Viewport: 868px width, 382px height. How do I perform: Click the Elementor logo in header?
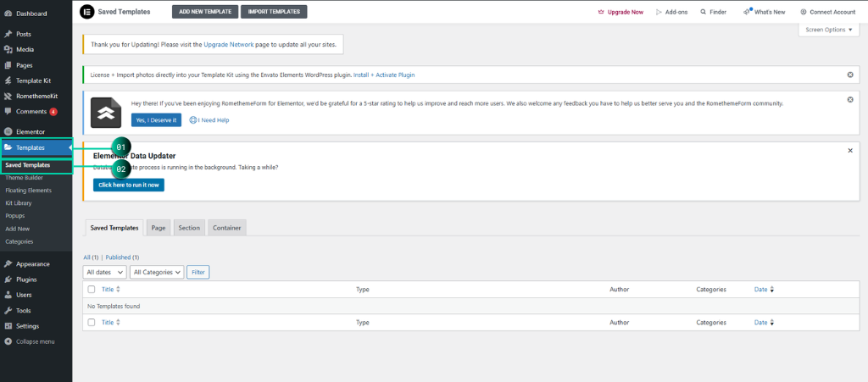coord(87,12)
